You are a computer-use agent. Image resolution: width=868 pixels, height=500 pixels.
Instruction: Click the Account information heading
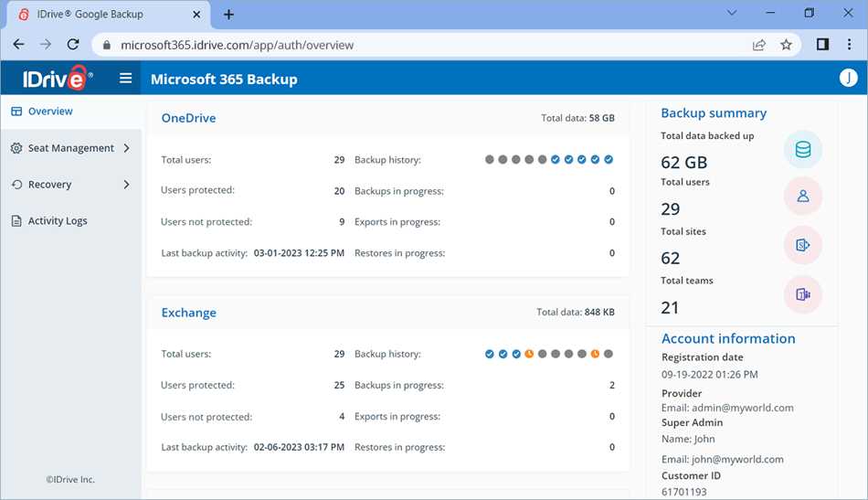(x=728, y=338)
